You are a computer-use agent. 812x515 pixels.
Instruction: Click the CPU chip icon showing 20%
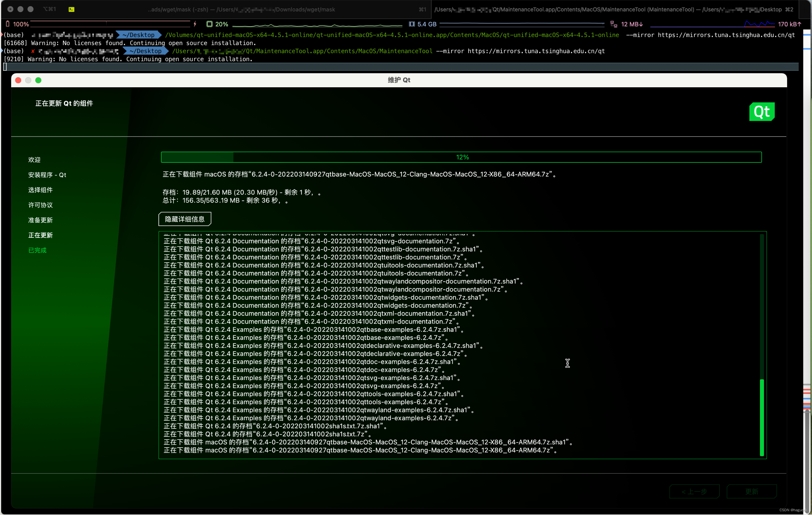click(209, 24)
